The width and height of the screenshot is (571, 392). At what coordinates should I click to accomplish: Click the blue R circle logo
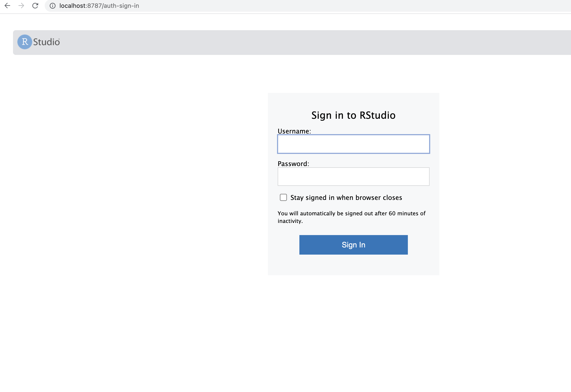click(x=25, y=42)
